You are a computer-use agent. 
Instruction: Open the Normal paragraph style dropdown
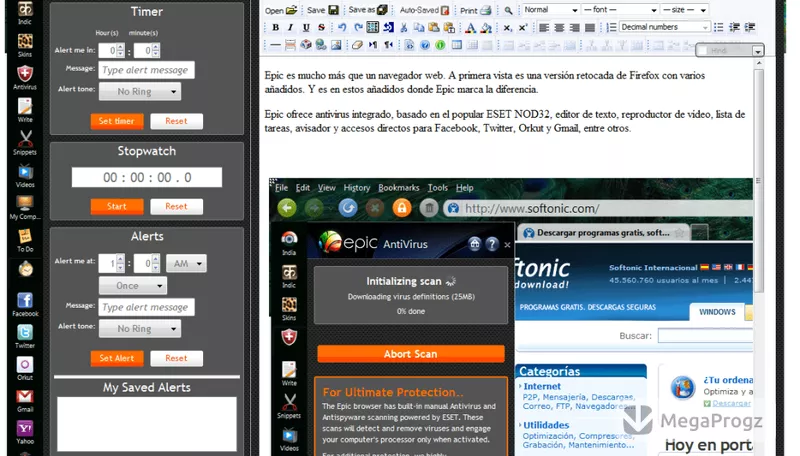(x=551, y=10)
